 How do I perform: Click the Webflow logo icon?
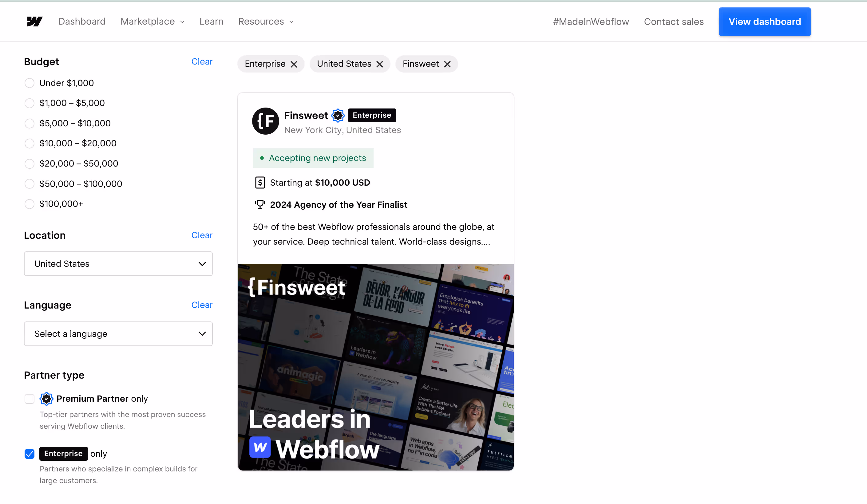point(35,21)
